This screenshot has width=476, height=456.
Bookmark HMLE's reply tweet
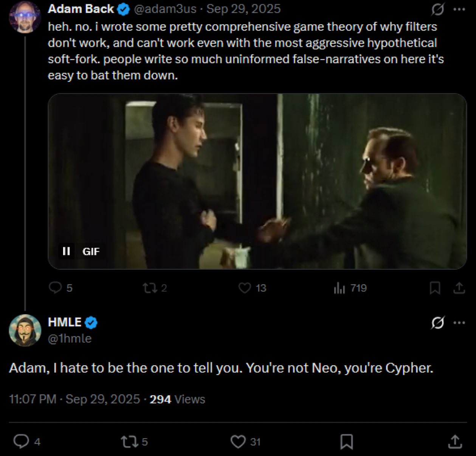click(347, 442)
